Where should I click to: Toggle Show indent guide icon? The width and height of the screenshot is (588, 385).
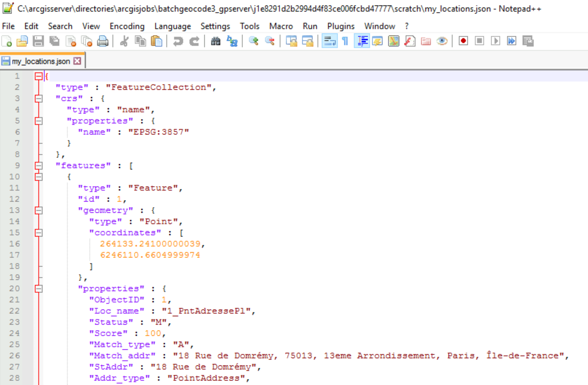click(x=362, y=41)
